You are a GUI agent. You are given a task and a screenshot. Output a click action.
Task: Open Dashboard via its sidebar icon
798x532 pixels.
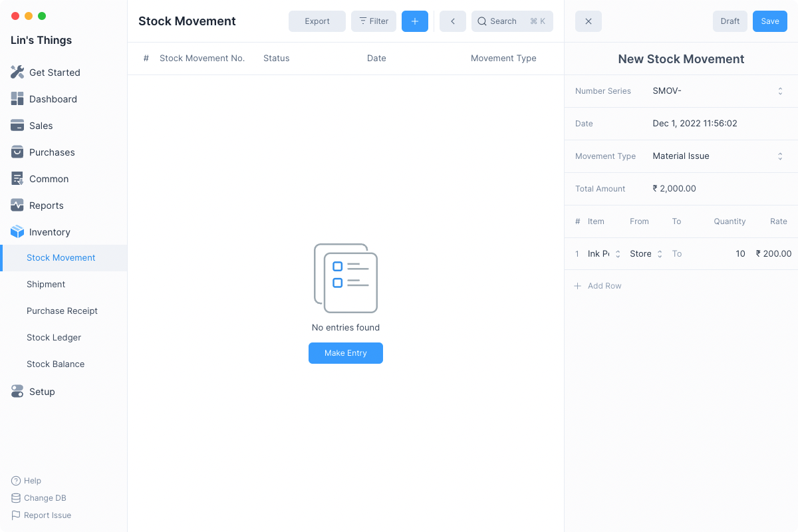(17, 99)
